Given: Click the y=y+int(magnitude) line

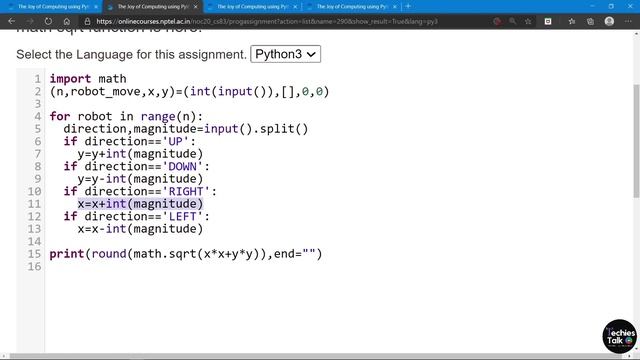Looking at the screenshot, I should pos(140,154).
